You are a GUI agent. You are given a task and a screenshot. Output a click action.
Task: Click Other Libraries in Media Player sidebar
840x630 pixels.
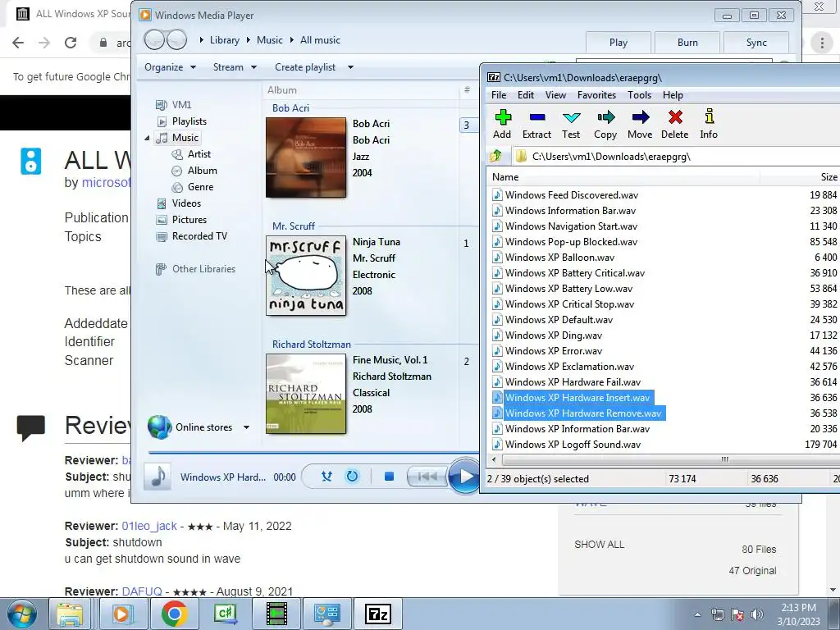pyautogui.click(x=203, y=269)
